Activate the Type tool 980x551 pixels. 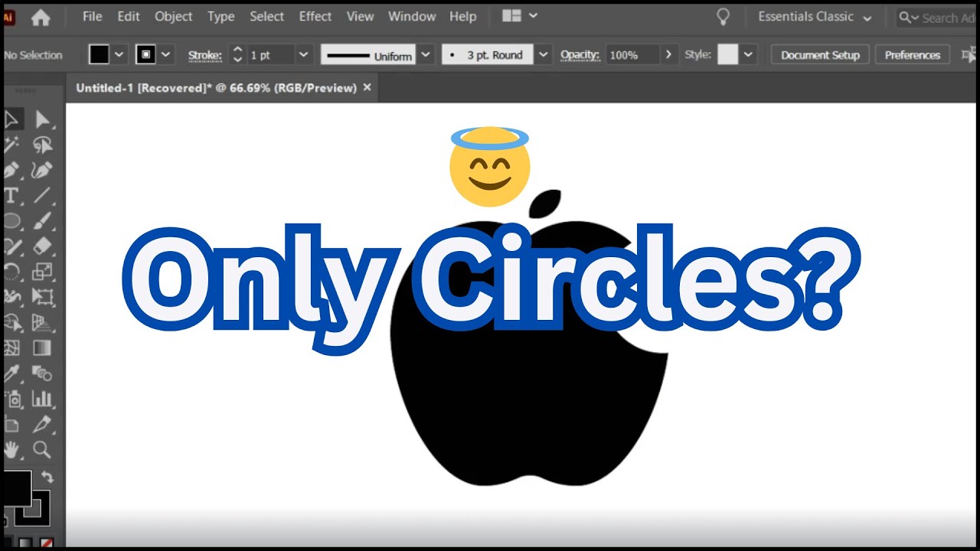coord(11,195)
